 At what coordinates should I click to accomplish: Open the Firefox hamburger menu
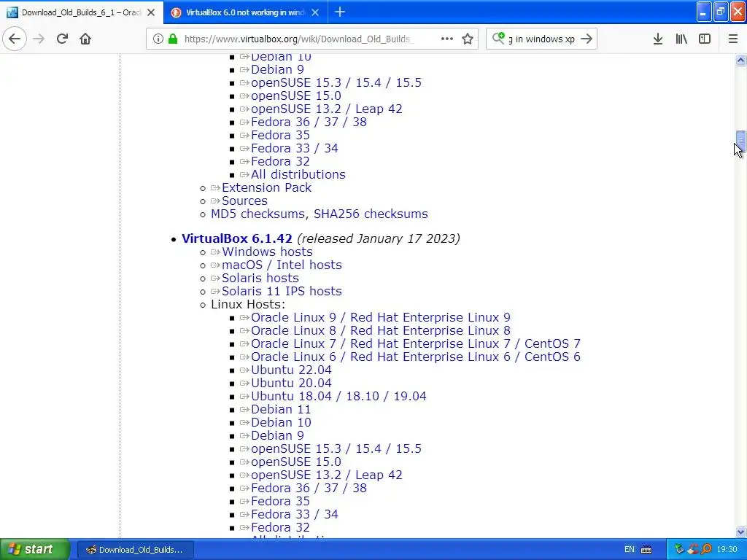click(x=733, y=39)
